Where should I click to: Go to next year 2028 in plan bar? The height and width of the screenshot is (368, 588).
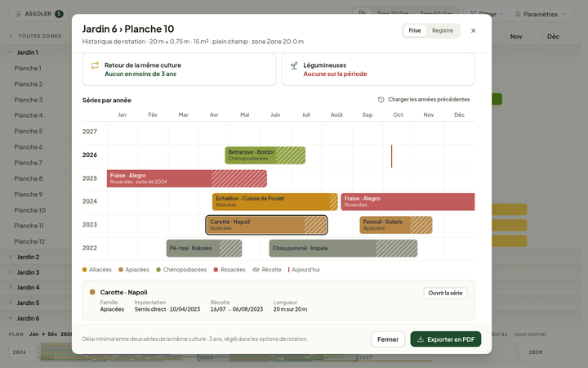[532, 352]
